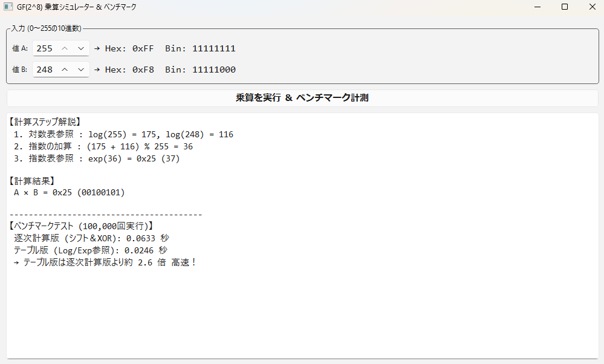Screen dimensions: 604x364
Task: Decrement value B with the down arrow
Action: (81, 70)
